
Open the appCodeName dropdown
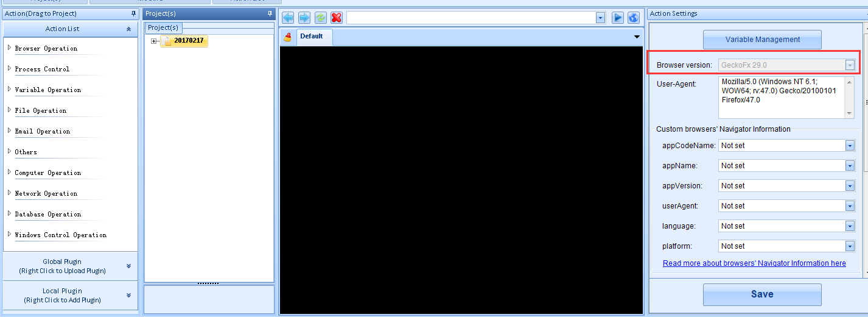pyautogui.click(x=850, y=146)
